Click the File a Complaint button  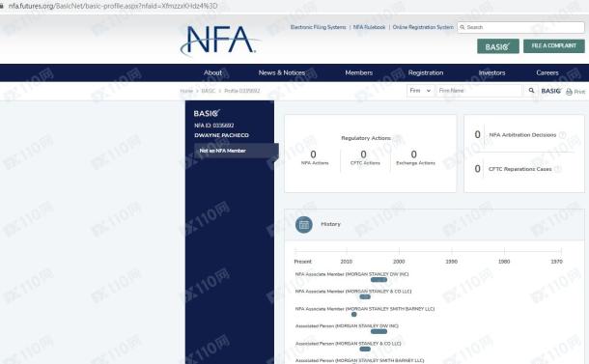554,45
